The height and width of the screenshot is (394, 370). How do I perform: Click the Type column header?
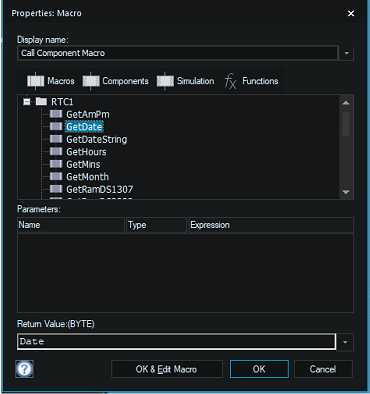[156, 225]
